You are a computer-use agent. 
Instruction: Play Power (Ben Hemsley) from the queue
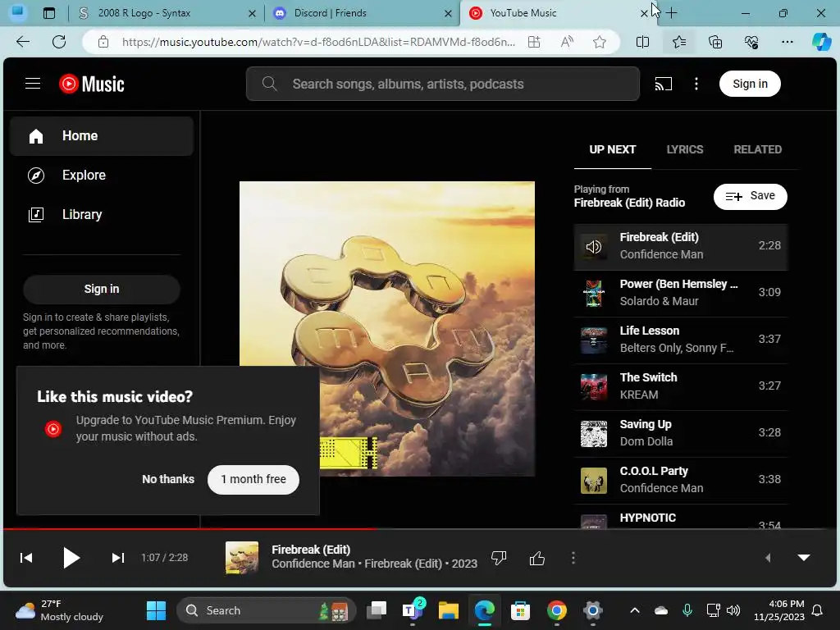680,293
